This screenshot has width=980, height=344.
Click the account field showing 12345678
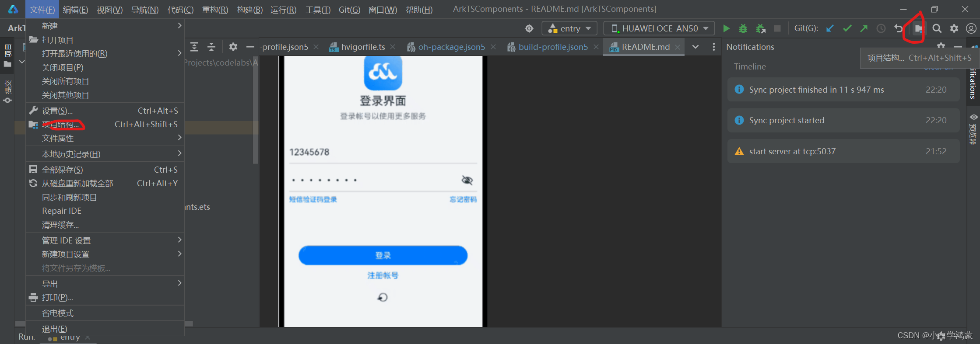coord(383,153)
